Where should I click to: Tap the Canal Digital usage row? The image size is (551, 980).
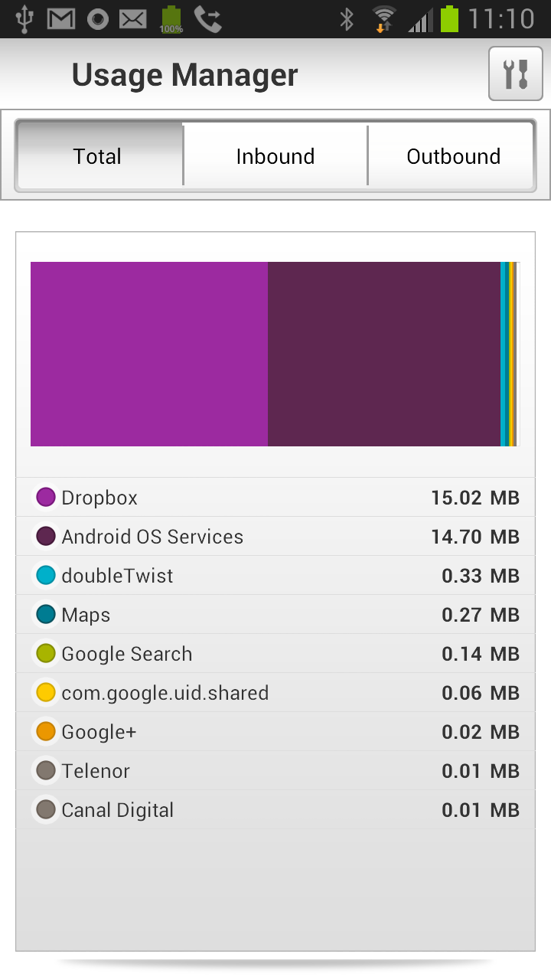coord(275,810)
